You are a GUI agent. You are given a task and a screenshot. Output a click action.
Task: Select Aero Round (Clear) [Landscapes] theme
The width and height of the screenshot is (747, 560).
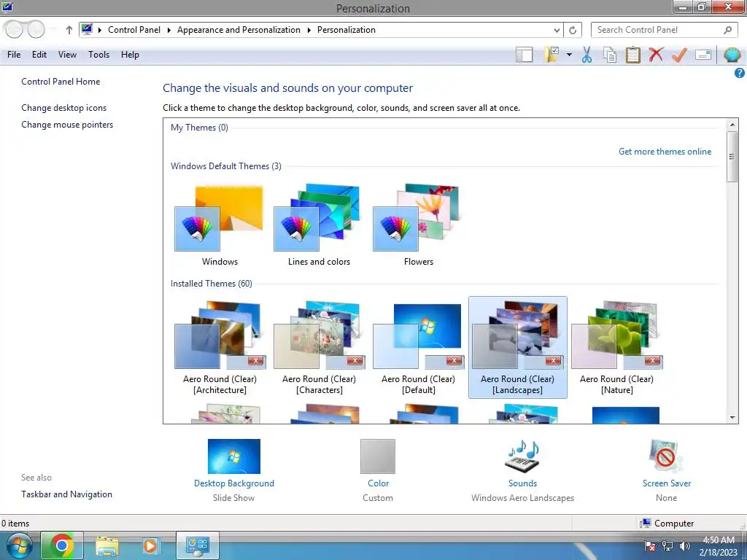(x=517, y=348)
